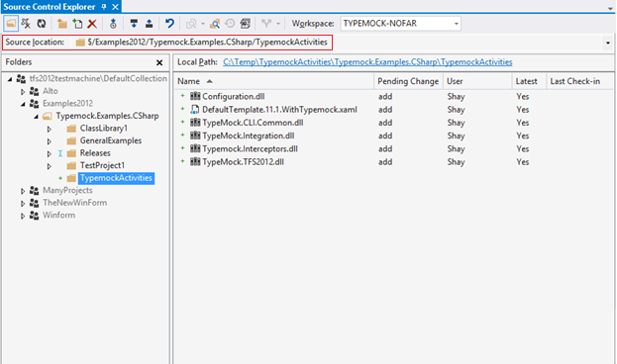Open the Source location dropdown arrow

coord(608,43)
